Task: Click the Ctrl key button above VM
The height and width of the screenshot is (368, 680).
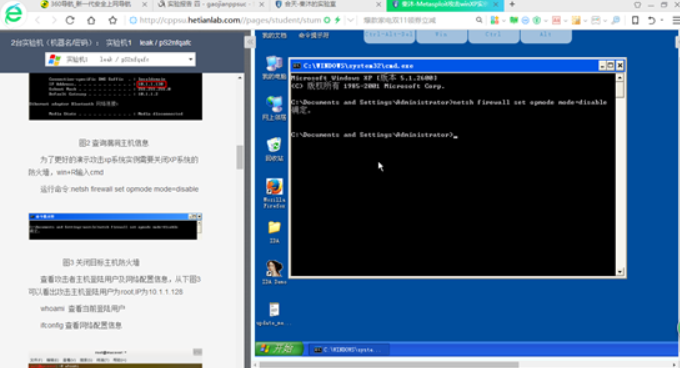Action: (x=494, y=35)
